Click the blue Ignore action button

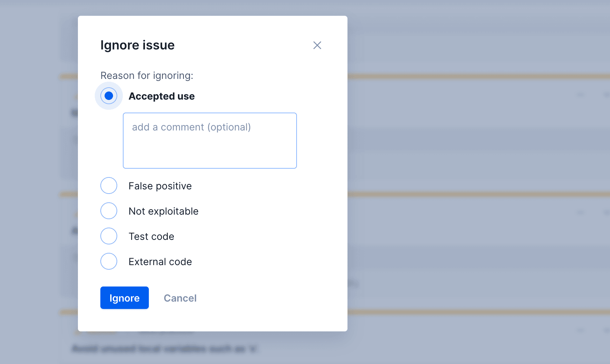pos(124,298)
